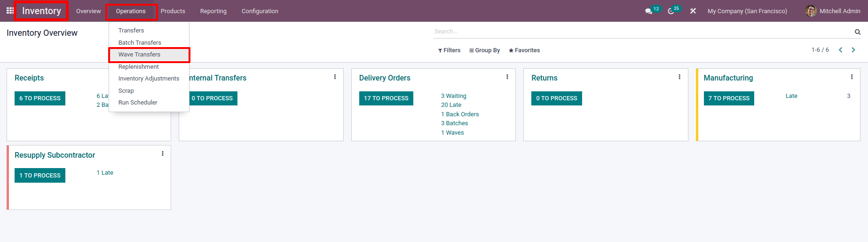Screen dimensions: 868x242
Task: Click Resupply Subcontractor 1 TO PROCESS button
Action: 40,175
